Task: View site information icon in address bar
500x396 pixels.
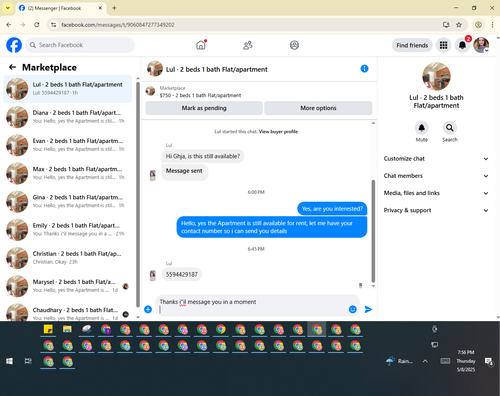Action: pyautogui.click(x=54, y=25)
